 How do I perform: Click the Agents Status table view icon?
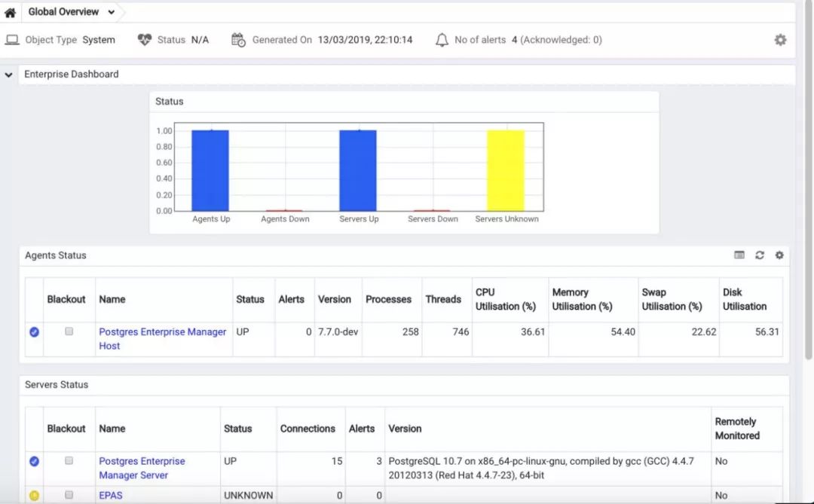pyautogui.click(x=739, y=255)
